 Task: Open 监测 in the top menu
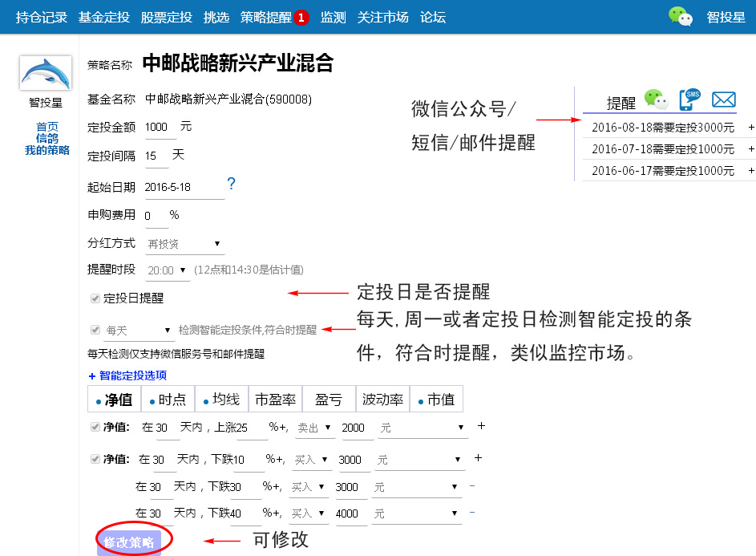[x=334, y=18]
